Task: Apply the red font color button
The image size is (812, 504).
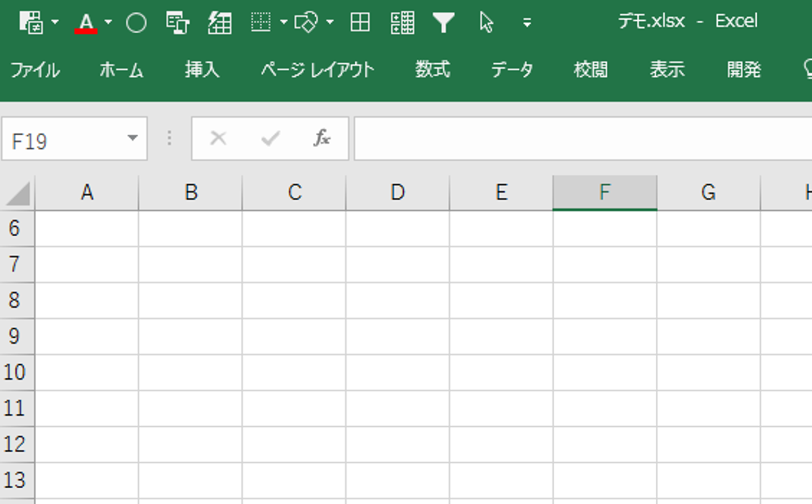Action: [86, 23]
